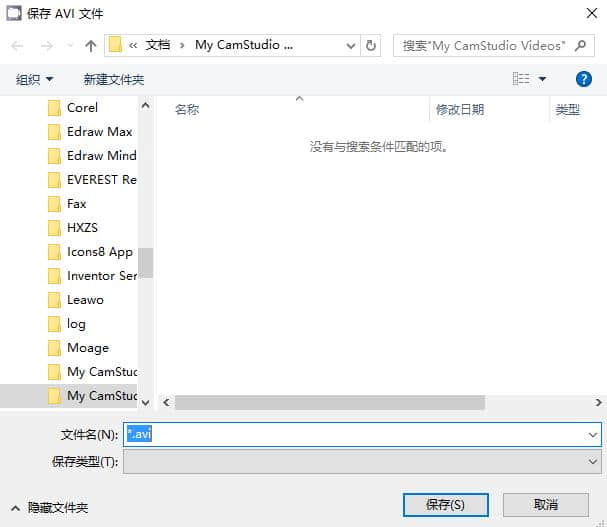
Task: Open help with blue question icon
Action: coord(583,79)
